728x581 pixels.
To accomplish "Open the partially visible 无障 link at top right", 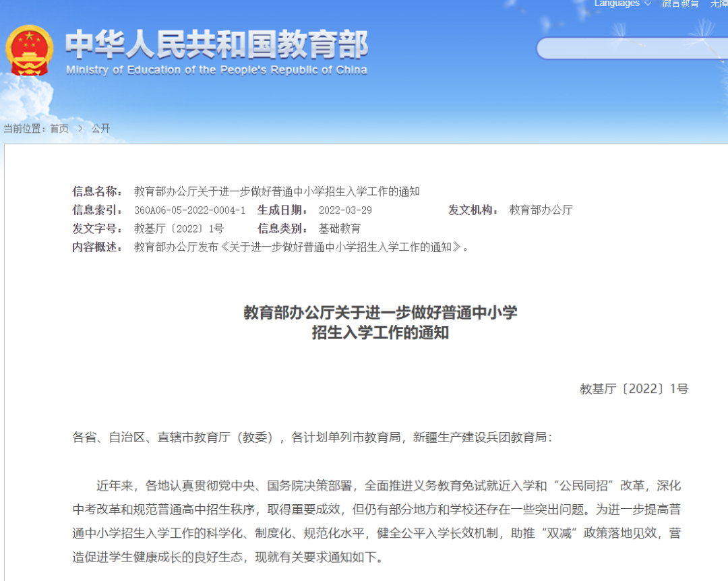I will 719,4.
